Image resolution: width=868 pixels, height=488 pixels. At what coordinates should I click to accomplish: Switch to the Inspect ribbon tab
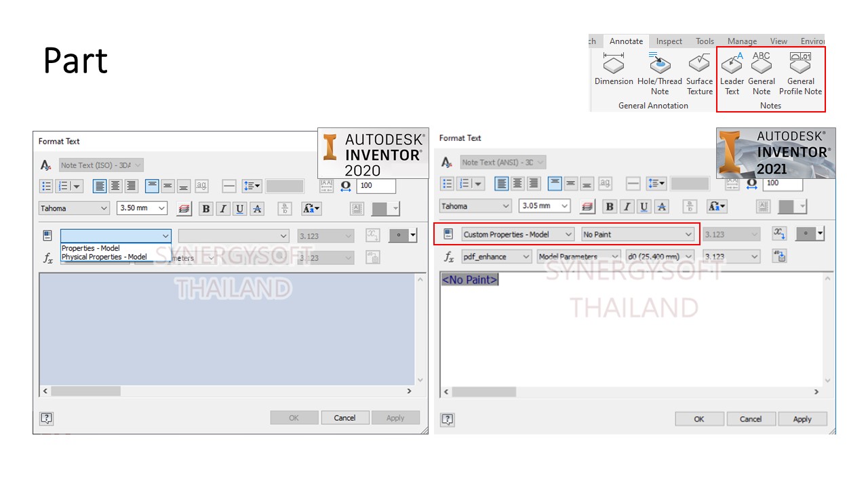pyautogui.click(x=669, y=41)
